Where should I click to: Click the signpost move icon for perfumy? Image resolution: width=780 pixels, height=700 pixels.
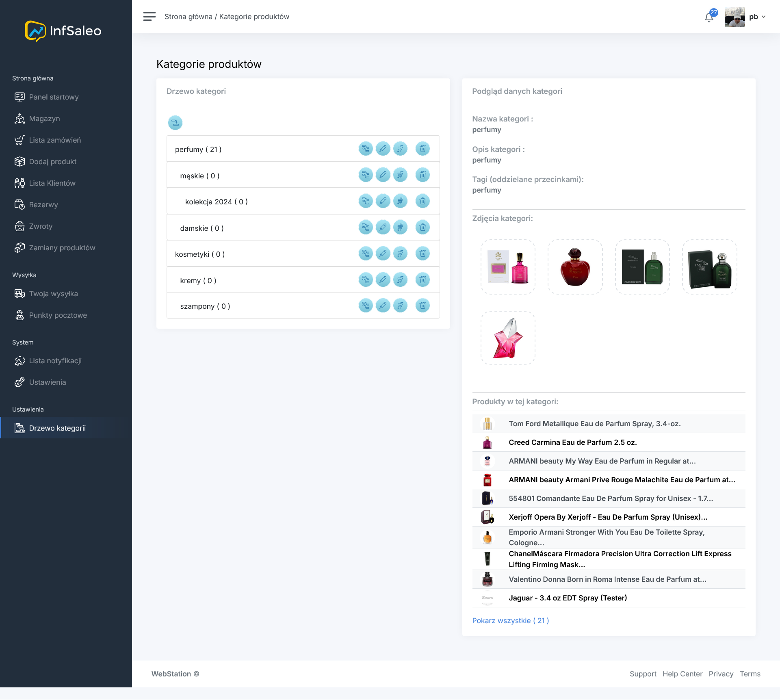[400, 149]
